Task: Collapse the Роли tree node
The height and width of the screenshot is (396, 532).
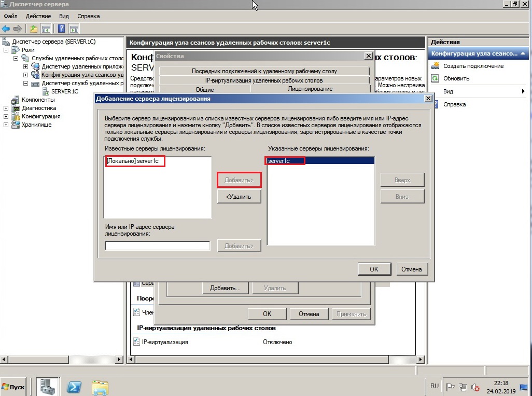Action: click(x=6, y=50)
